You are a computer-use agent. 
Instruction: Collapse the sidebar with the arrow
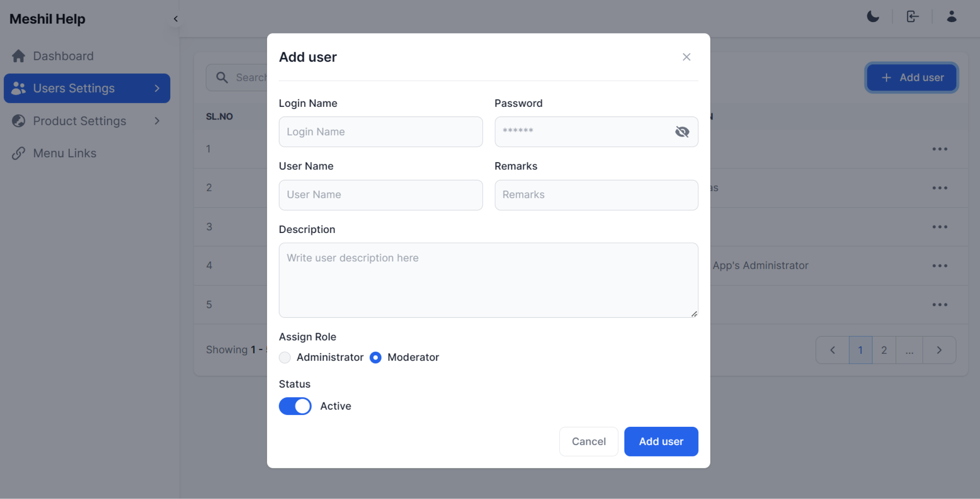176,19
